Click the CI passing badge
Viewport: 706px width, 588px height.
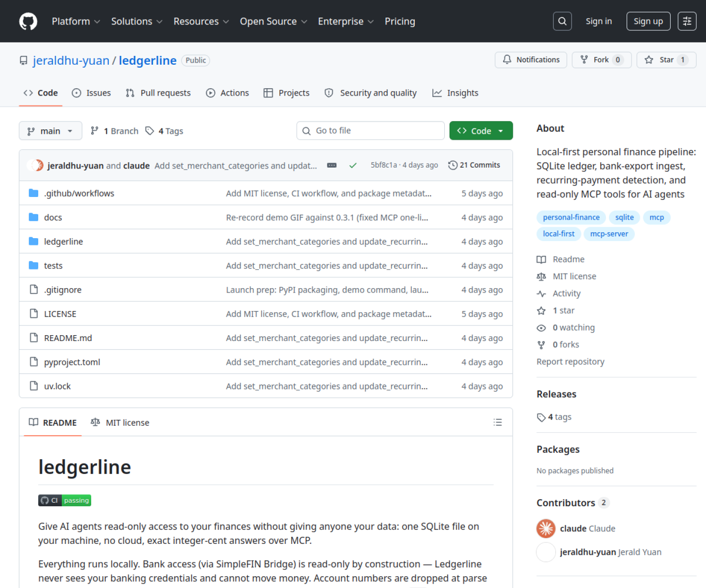[65, 500]
